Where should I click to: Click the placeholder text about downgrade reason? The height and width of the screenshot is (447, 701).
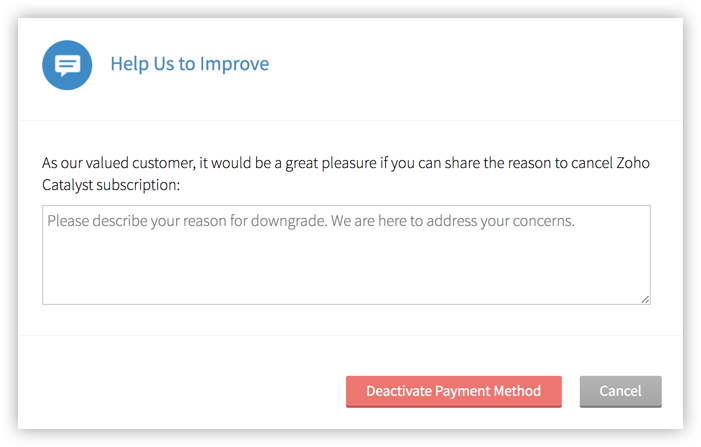[311, 221]
